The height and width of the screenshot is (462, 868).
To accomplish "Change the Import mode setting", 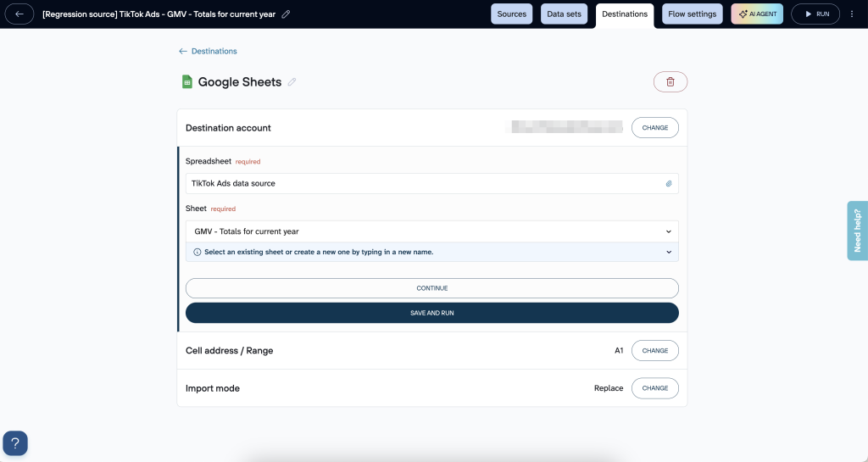I will click(654, 388).
